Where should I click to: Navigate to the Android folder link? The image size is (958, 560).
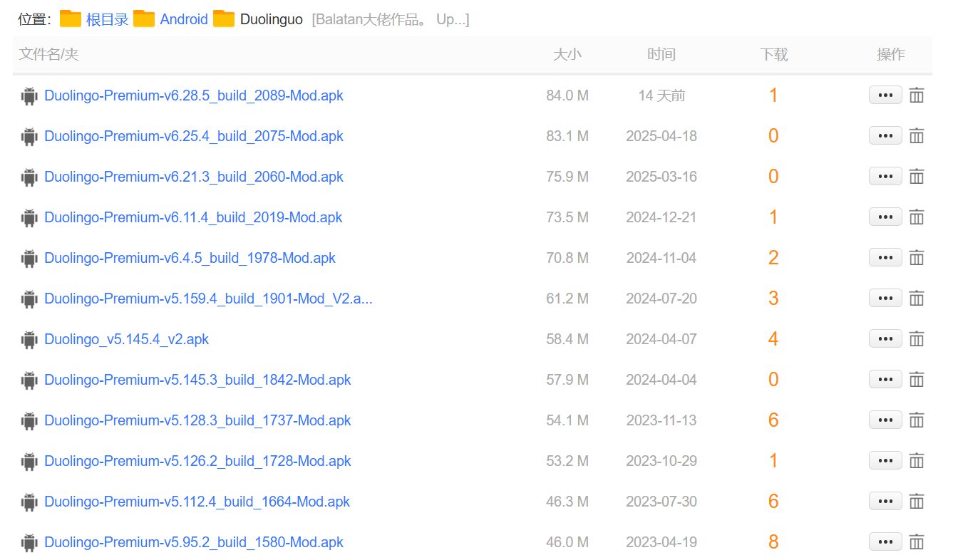[x=184, y=19]
